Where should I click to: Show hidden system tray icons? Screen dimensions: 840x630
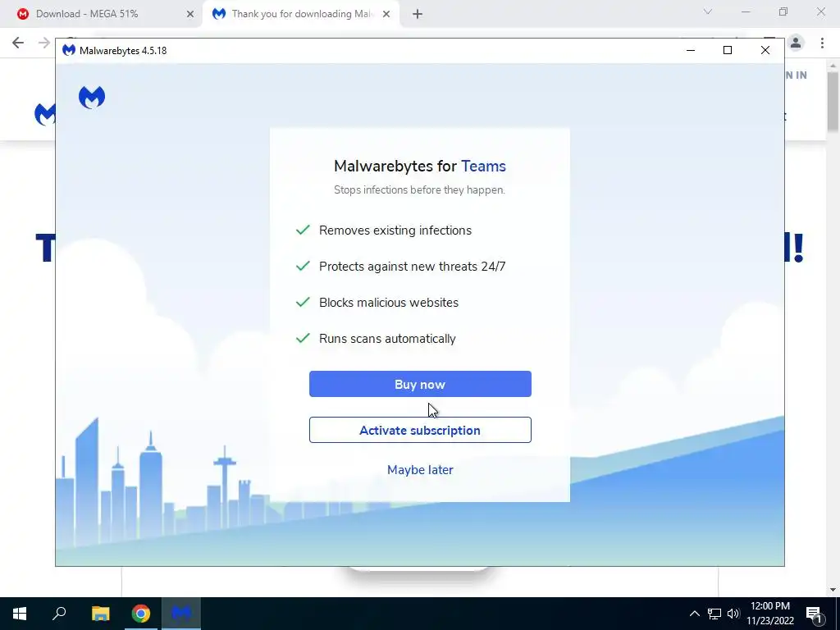pyautogui.click(x=694, y=614)
